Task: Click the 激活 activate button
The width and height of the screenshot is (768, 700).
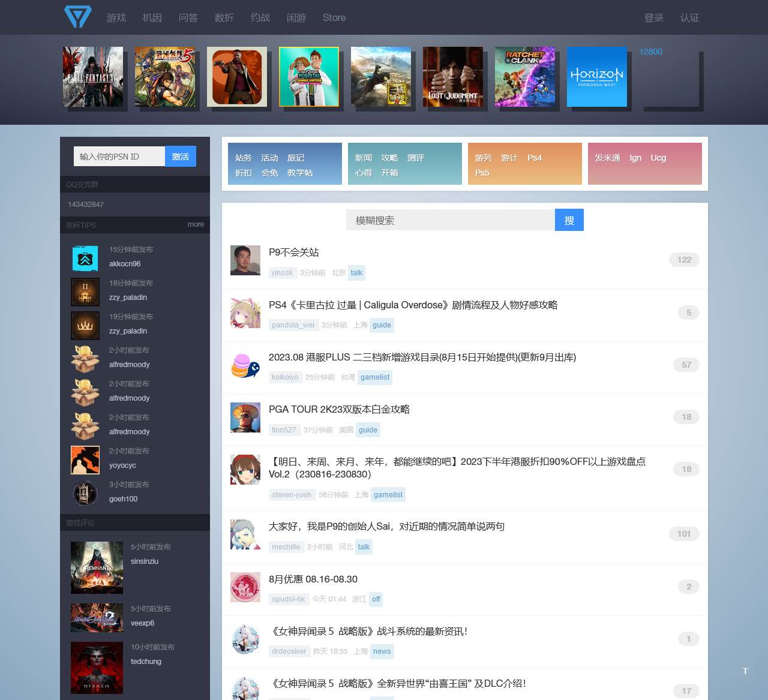Action: click(x=181, y=157)
